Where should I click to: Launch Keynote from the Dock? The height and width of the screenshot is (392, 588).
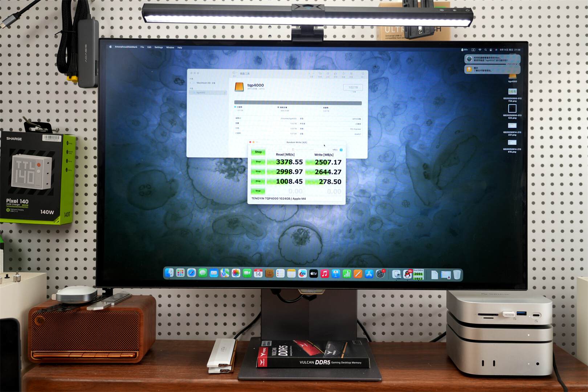click(336, 274)
